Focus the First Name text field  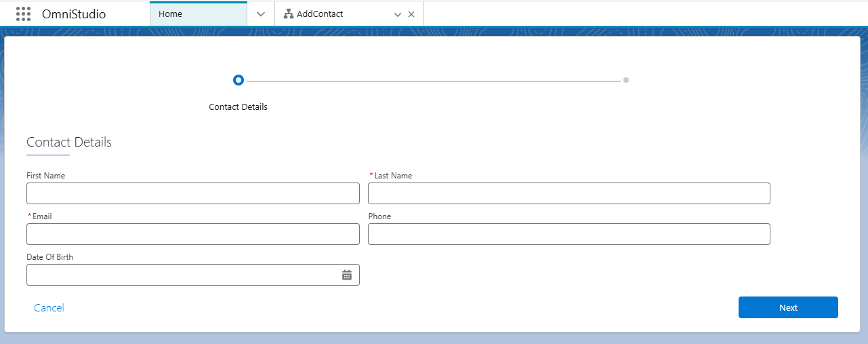(x=192, y=193)
